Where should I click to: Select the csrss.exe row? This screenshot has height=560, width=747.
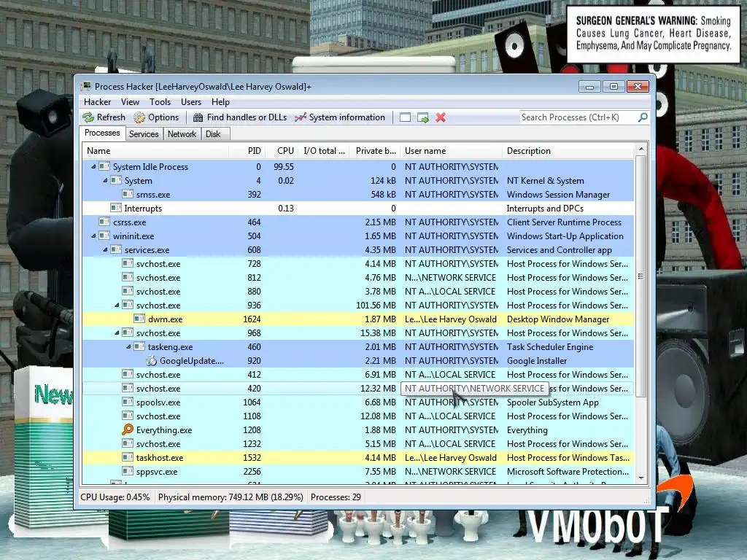point(358,222)
